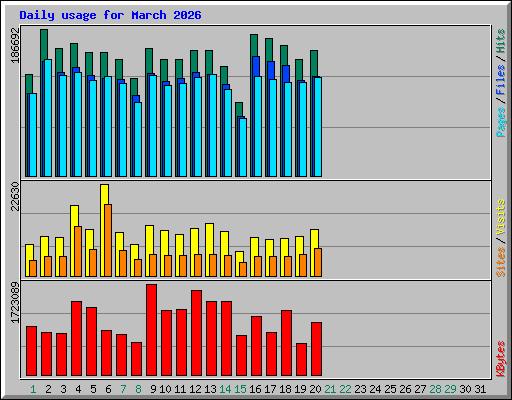This screenshot has height=400, width=512.
Task: Click the blue Files legend label
Action: point(501,80)
